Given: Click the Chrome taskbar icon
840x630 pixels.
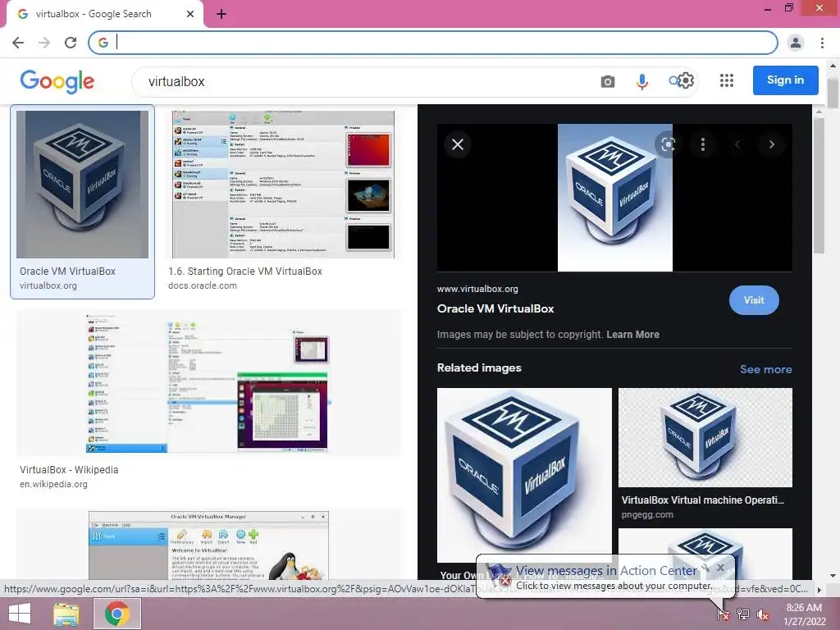Looking at the screenshot, I should 117,614.
